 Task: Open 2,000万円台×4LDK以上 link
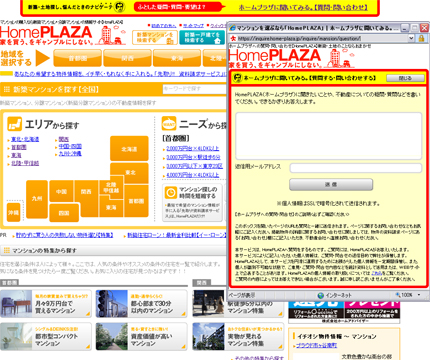pos(193,148)
